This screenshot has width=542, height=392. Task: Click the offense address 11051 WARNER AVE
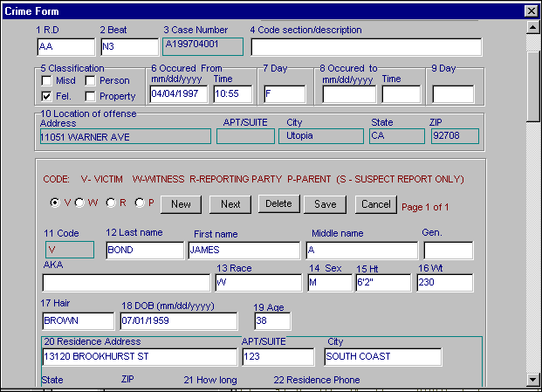[x=126, y=136]
